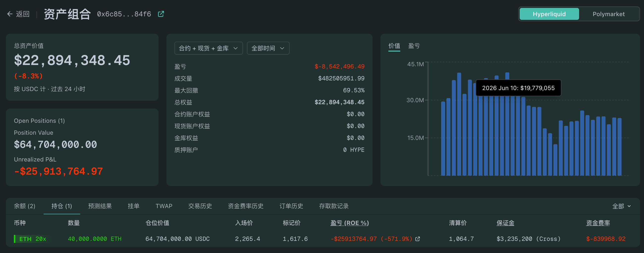Click 质押账户 0 HYPE value
644x253 pixels.
354,150
